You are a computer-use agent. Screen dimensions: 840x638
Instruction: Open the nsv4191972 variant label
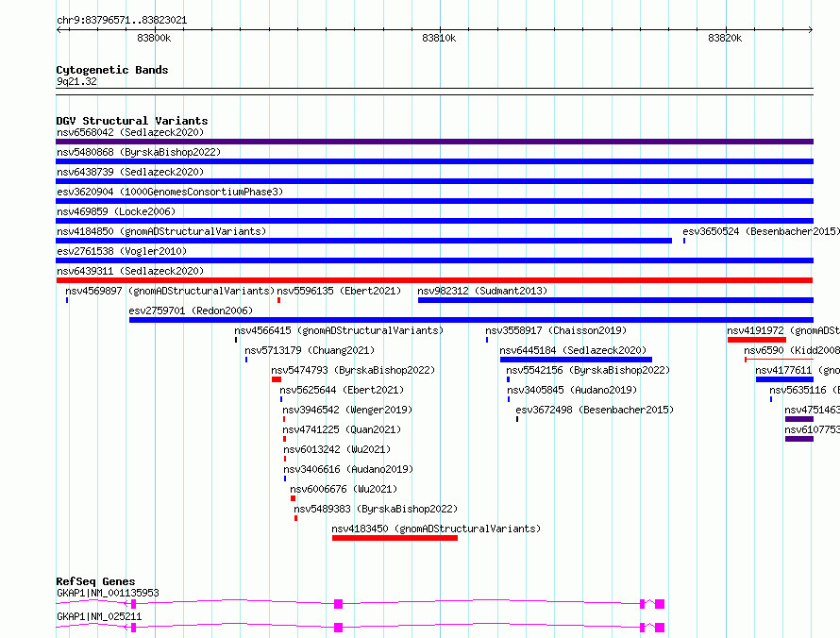click(x=783, y=330)
